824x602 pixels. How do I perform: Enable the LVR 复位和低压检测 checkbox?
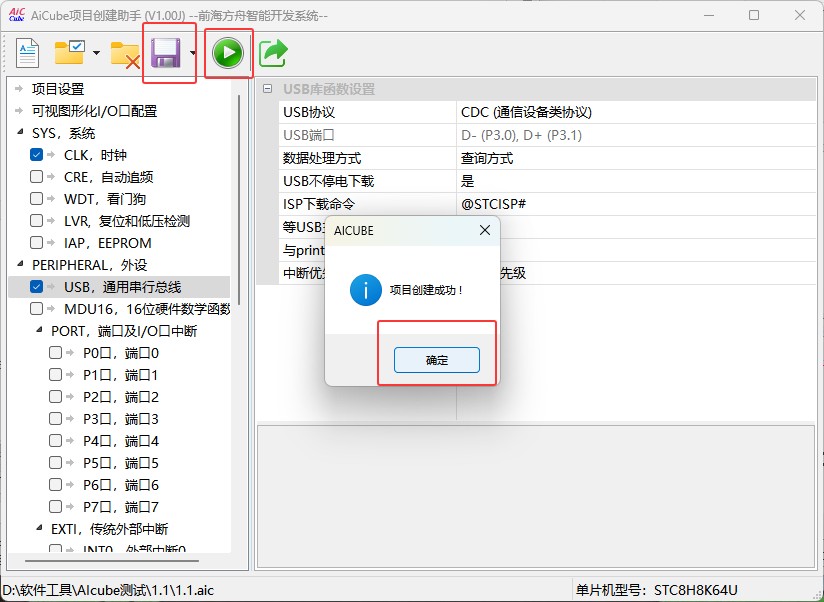pos(36,221)
